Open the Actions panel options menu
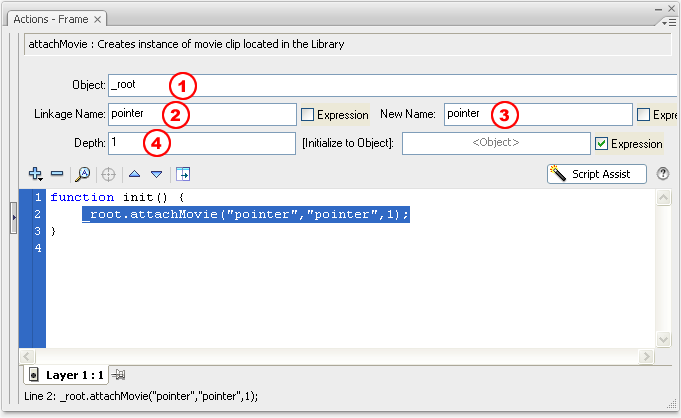 click(668, 20)
